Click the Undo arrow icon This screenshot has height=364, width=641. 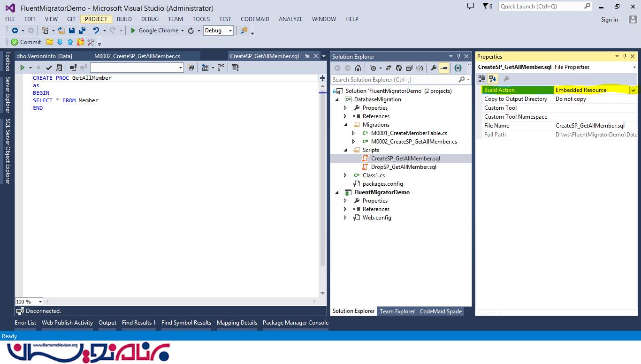96,30
